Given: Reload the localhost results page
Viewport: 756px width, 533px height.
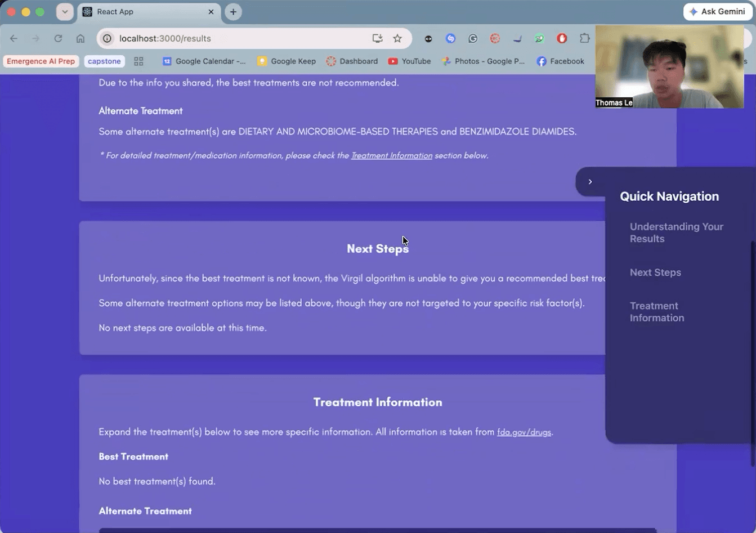Looking at the screenshot, I should (58, 38).
